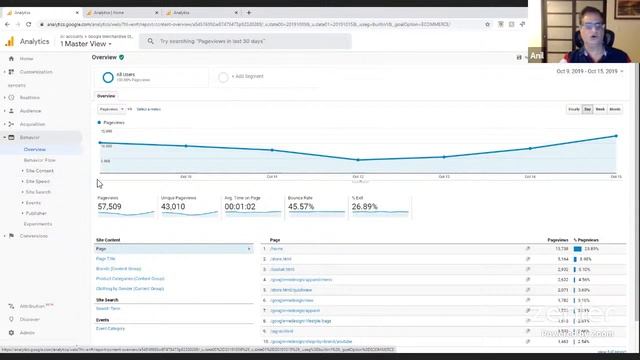Select Search Term under Site Search
This screenshot has height=360, width=640.
point(108,309)
